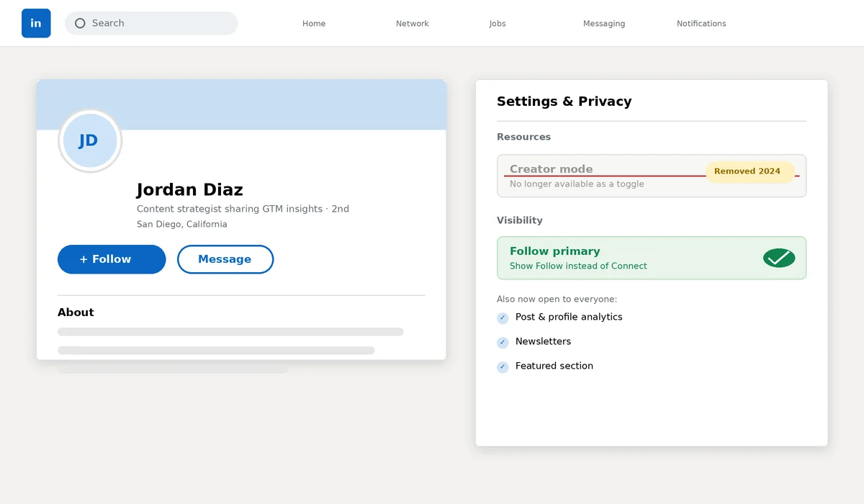864x504 pixels.
Task: Click the About section heading
Action: (x=76, y=312)
